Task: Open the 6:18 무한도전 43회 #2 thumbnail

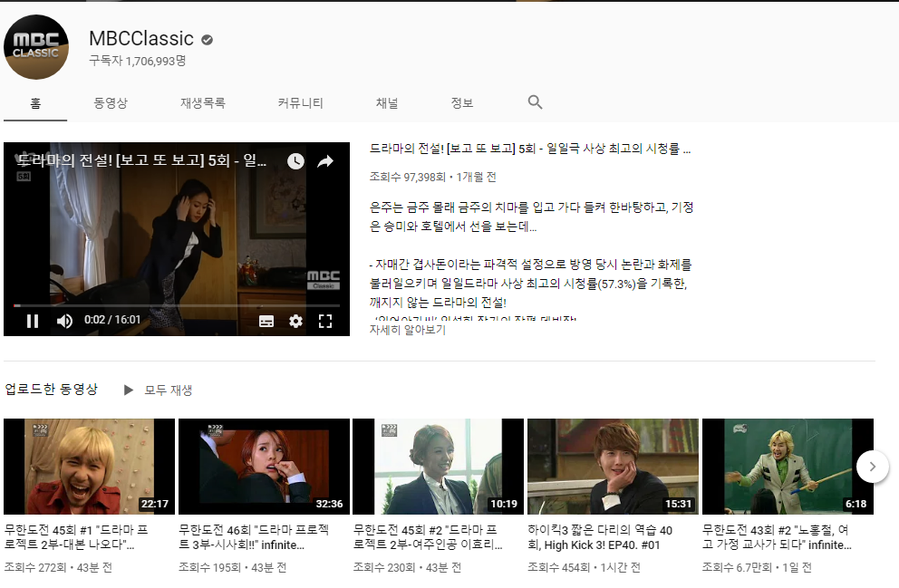Action: coord(788,467)
